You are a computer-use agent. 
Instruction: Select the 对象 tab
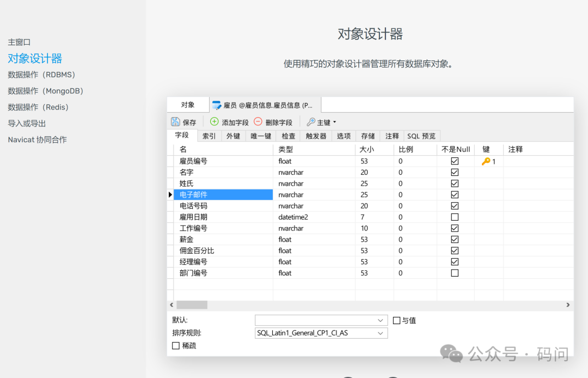(x=188, y=105)
